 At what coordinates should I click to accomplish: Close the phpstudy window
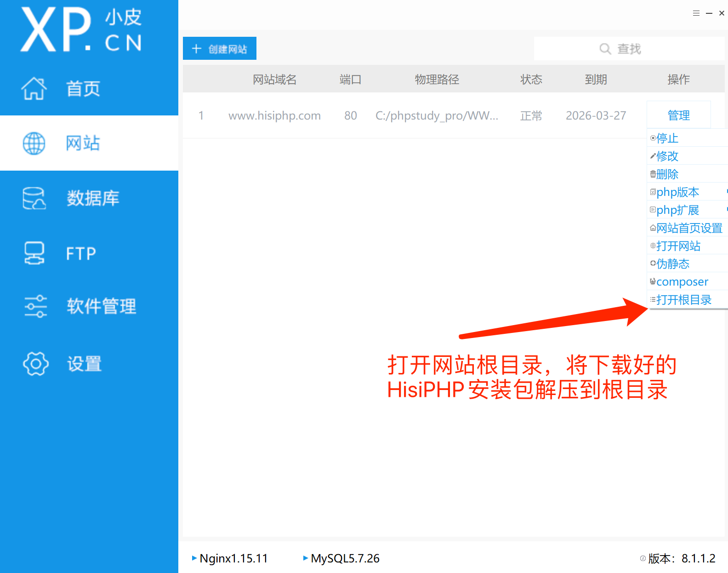(x=722, y=13)
